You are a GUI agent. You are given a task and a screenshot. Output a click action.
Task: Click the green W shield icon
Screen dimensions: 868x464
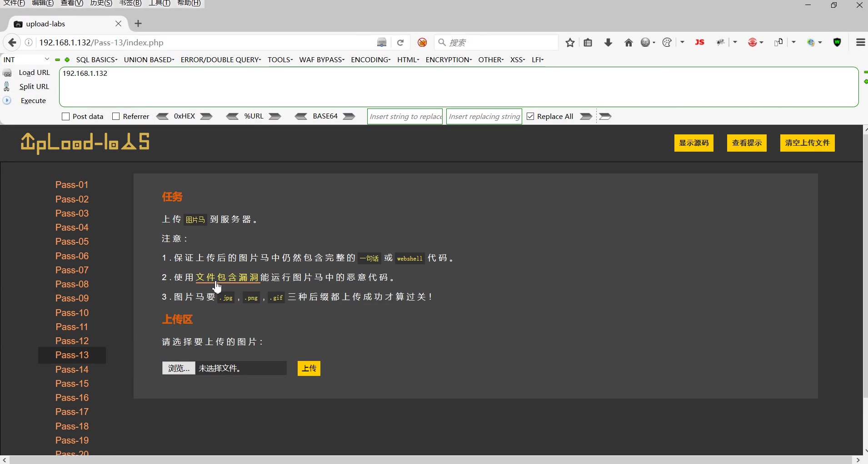coord(837,42)
